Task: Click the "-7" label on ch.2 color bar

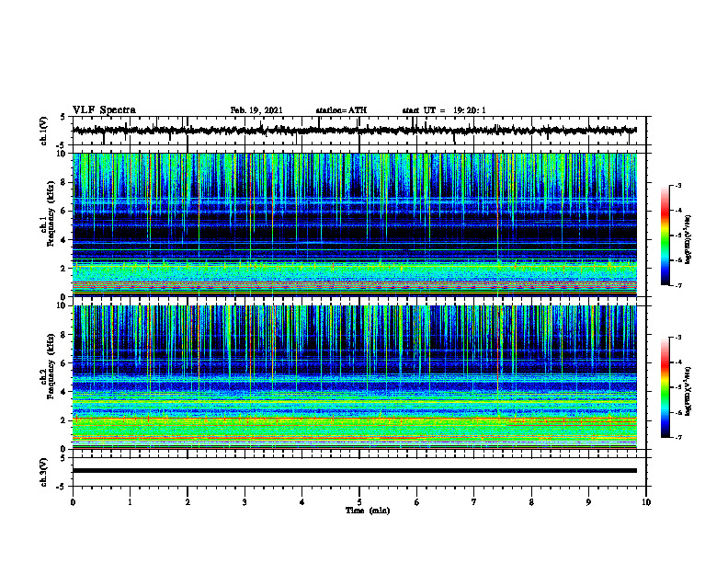Action: tap(677, 437)
